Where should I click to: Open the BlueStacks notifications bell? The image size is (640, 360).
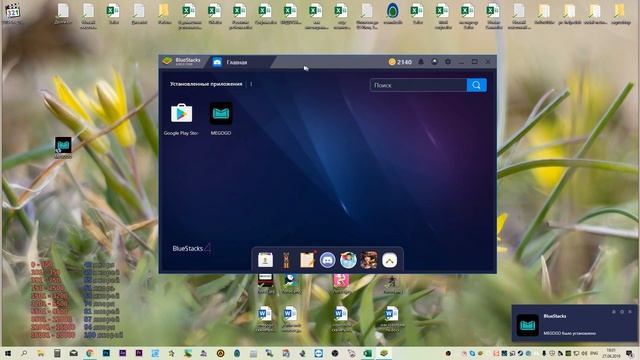point(421,62)
